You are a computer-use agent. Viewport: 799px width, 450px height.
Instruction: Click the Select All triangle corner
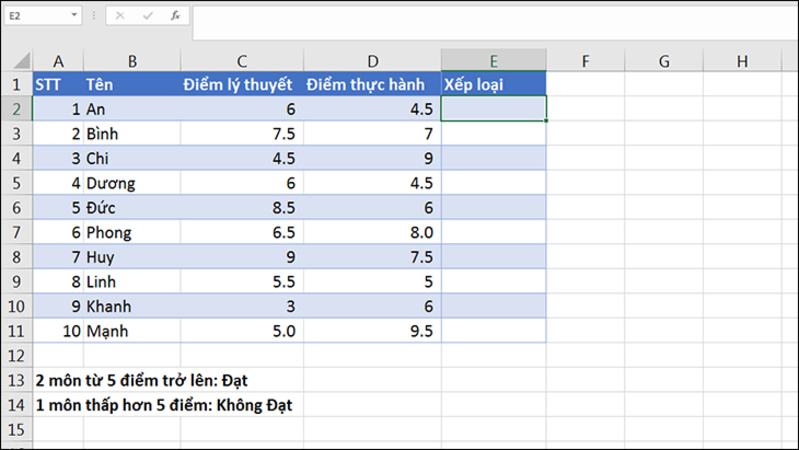pos(21,61)
